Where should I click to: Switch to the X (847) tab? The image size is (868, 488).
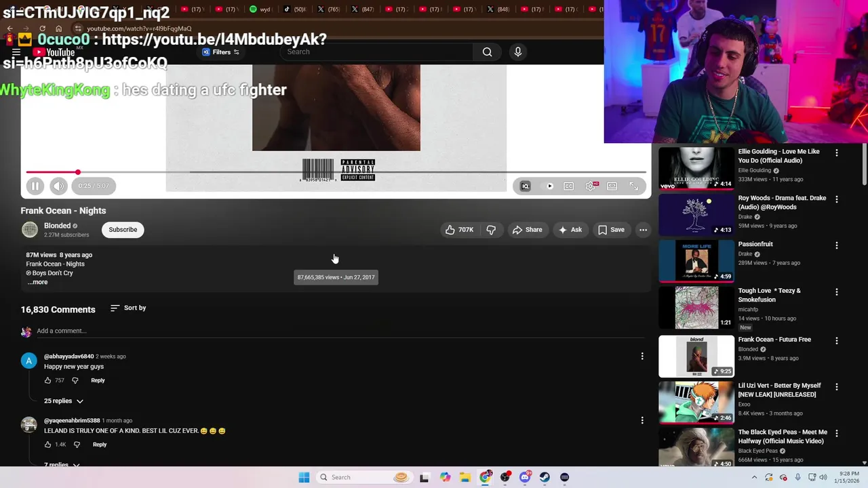click(363, 9)
